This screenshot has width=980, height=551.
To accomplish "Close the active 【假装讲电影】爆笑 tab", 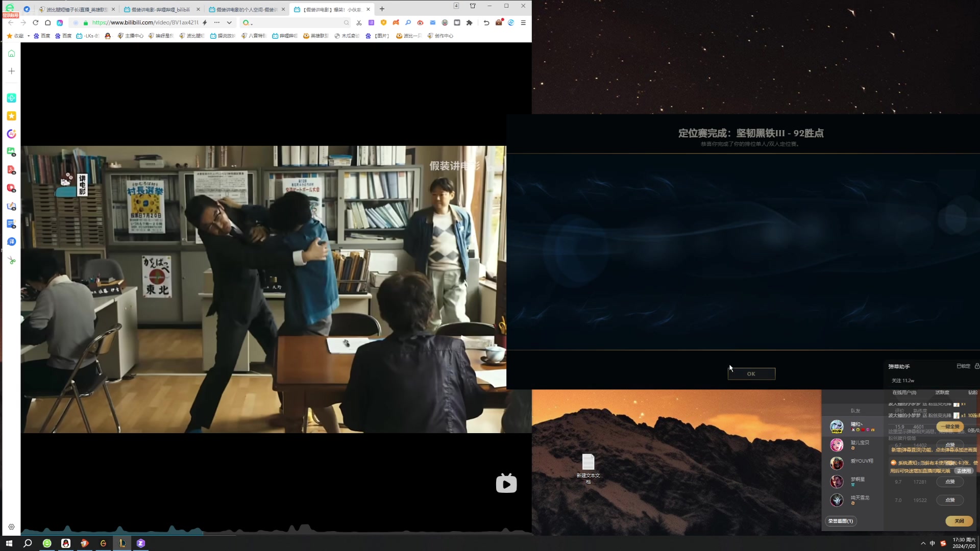I will click(368, 9).
